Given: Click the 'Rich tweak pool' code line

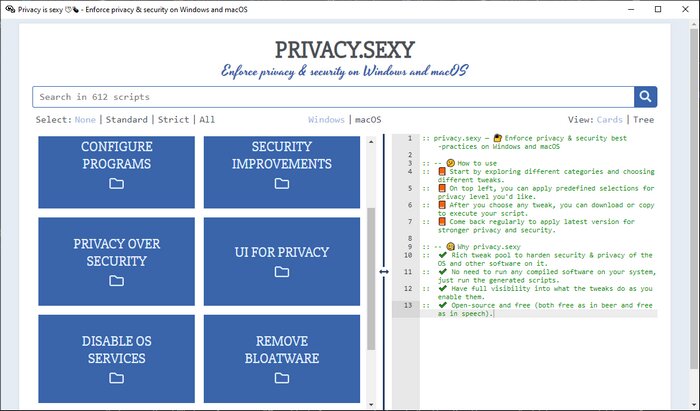Looking at the screenshot, I should 538,259.
